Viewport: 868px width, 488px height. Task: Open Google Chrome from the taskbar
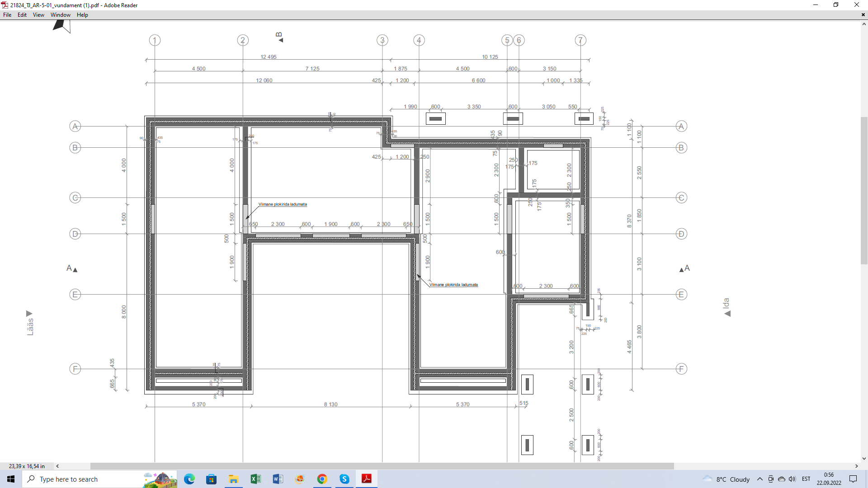322,479
